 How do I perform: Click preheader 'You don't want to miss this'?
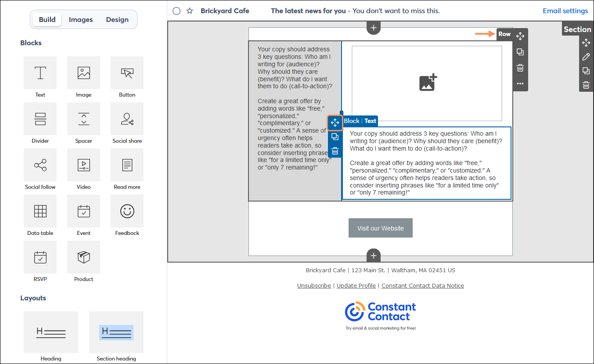396,11
